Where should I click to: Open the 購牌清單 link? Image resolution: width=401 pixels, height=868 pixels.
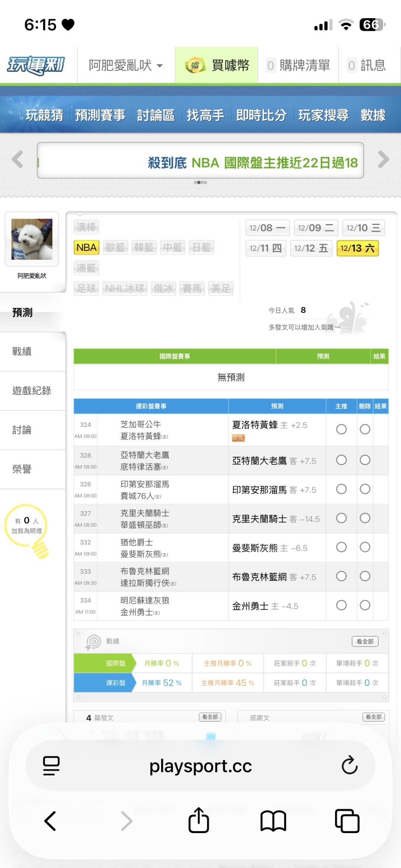coord(299,66)
